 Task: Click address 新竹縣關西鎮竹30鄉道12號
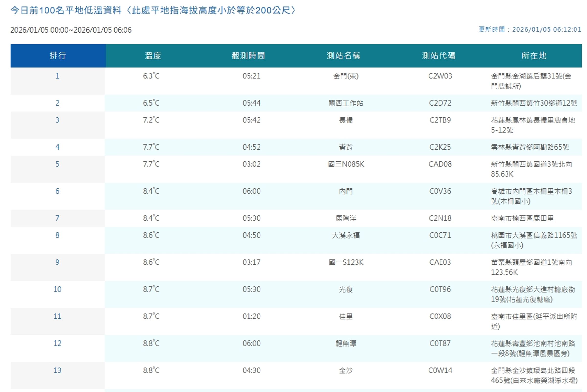(534, 103)
